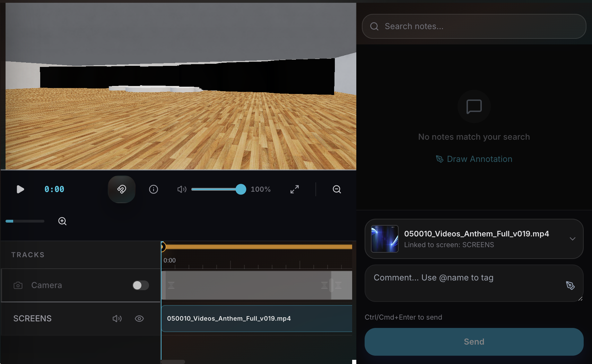Screen dimensions: 592x364
Task: Click the Camera track icon
Action: point(18,285)
